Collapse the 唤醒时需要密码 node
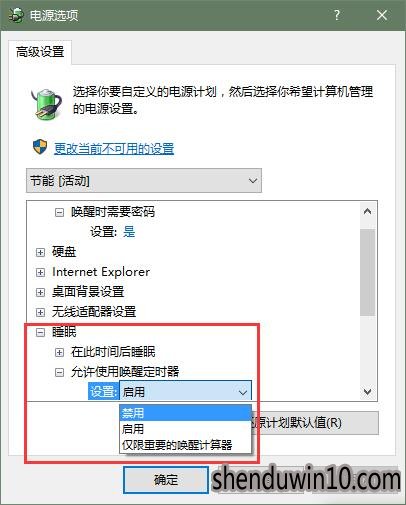Image resolution: width=406 pixels, height=505 pixels. tap(59, 212)
